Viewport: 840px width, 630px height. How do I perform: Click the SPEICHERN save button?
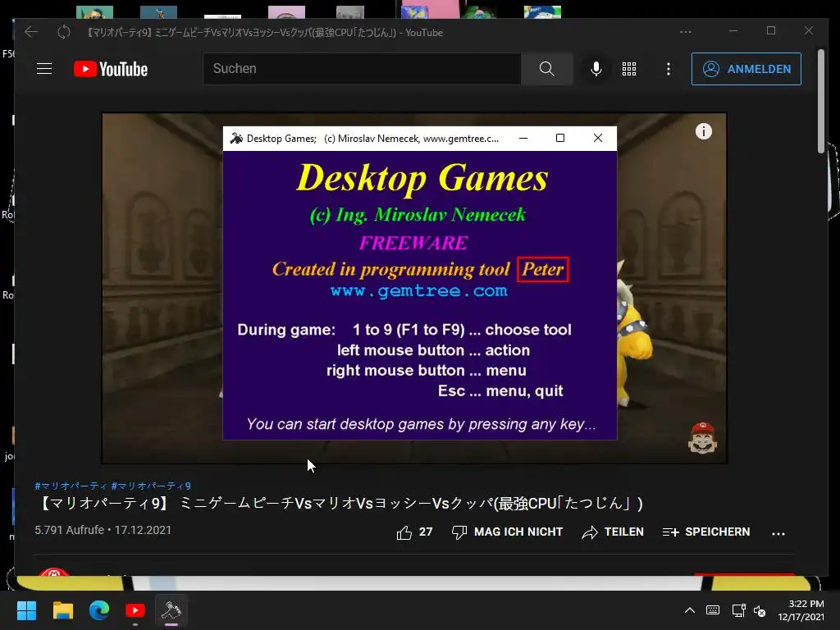(706, 532)
